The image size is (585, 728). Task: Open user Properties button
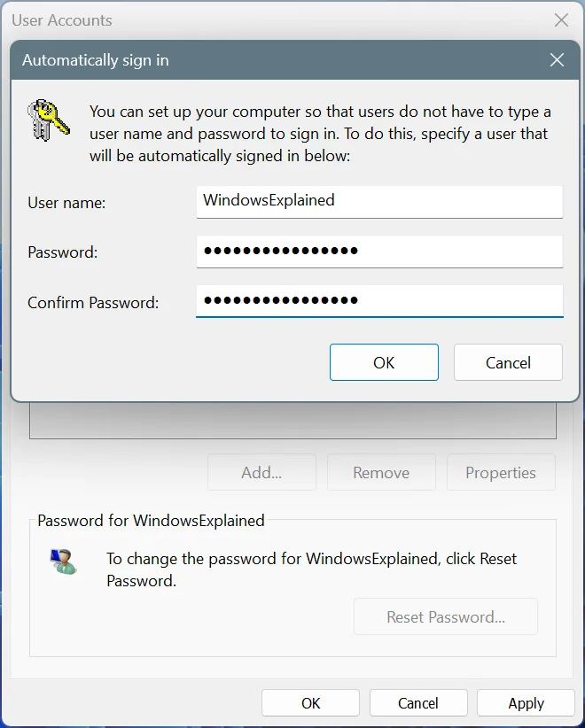point(501,472)
